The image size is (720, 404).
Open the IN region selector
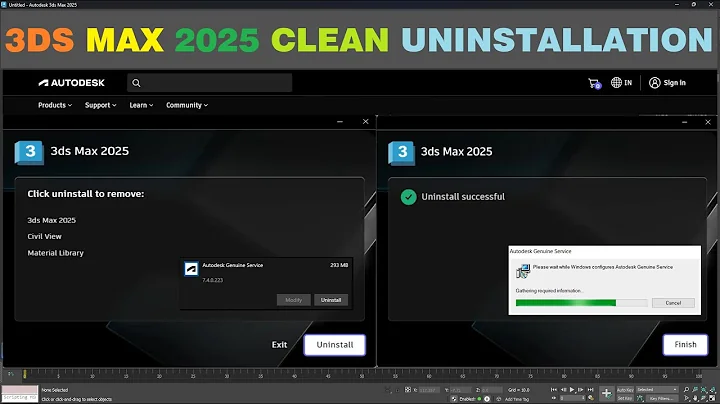(x=621, y=83)
